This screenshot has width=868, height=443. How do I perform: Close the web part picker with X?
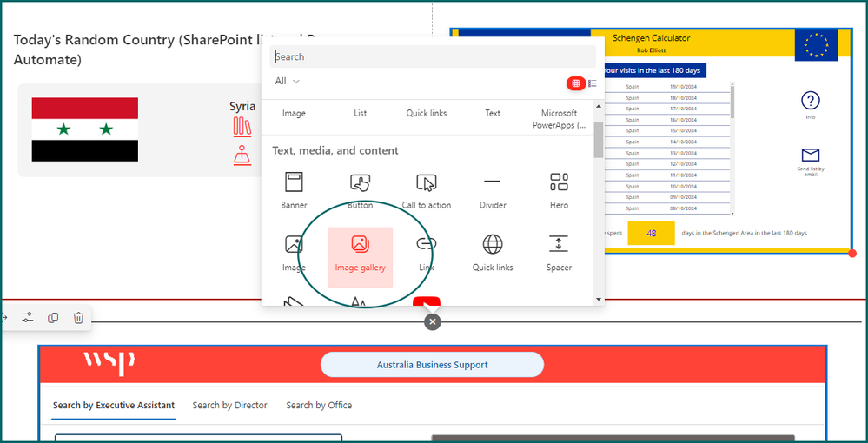pos(433,321)
